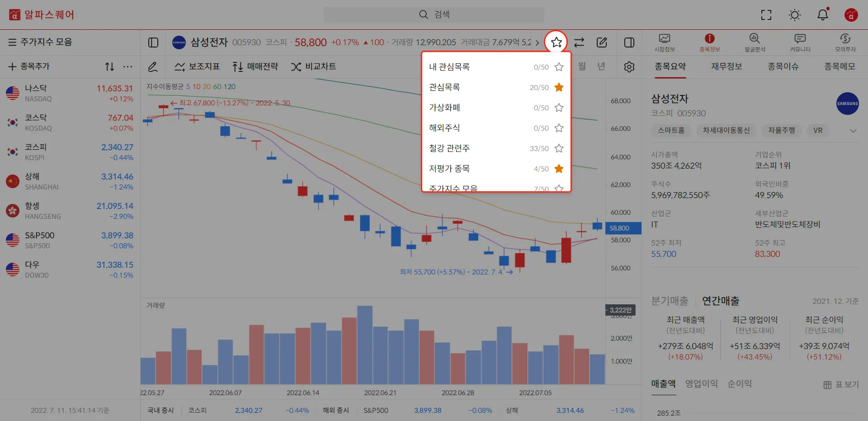Select the 상해 SHANGHAI index row

pyautogui.click(x=70, y=181)
